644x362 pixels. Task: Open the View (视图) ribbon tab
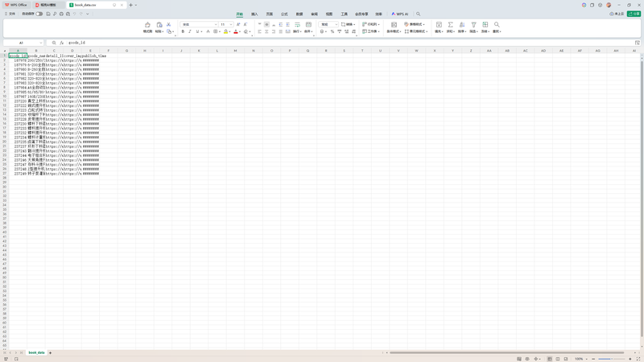(329, 14)
